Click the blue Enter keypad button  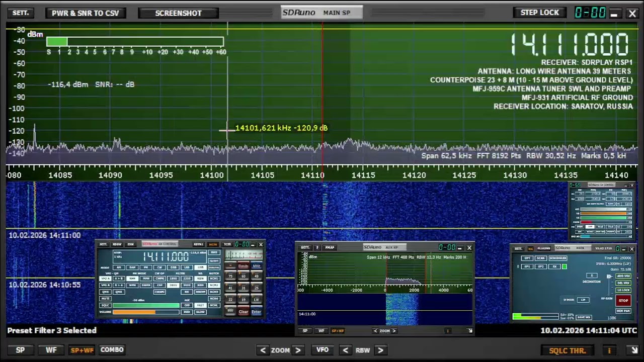click(257, 311)
